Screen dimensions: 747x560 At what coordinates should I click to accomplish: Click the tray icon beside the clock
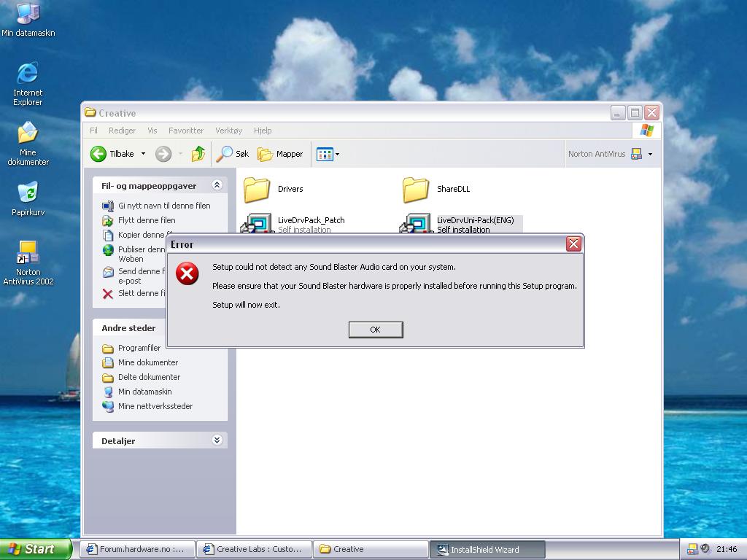[705, 548]
